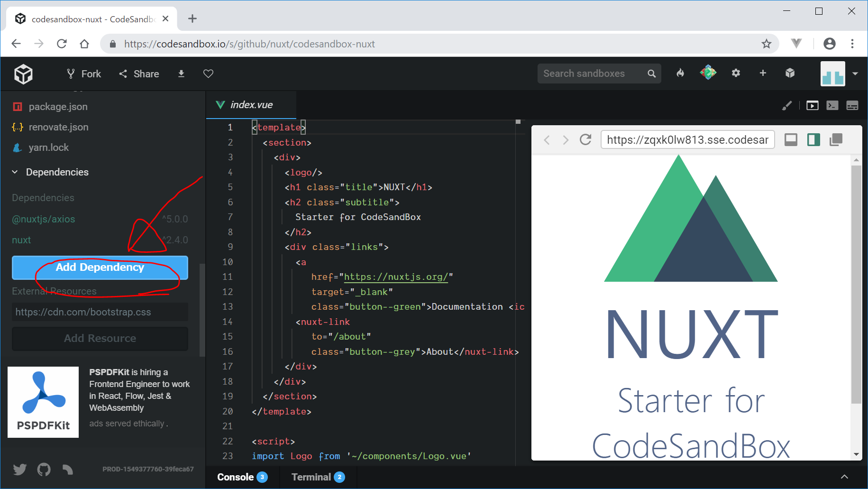868x489 pixels.
Task: Open the GitHub icon in sidebar footer
Action: 44,470
